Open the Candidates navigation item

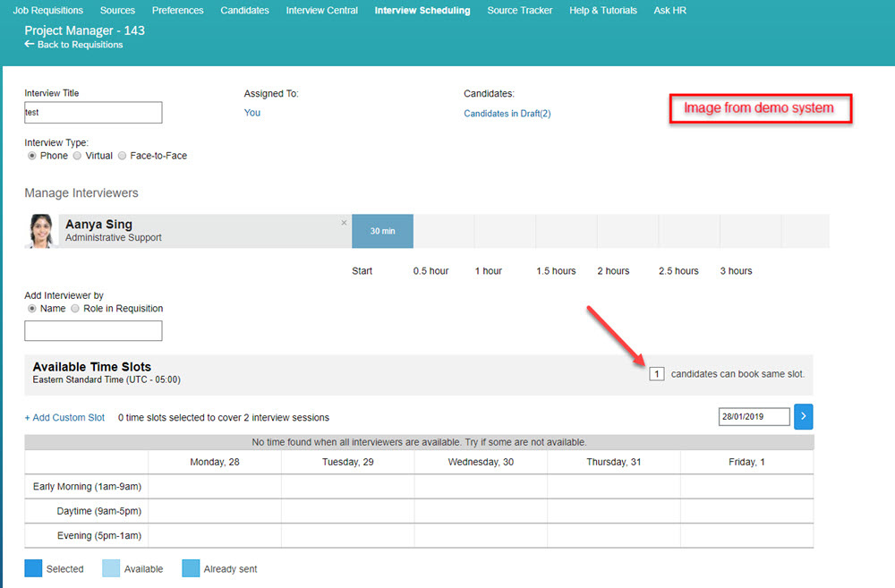244,10
